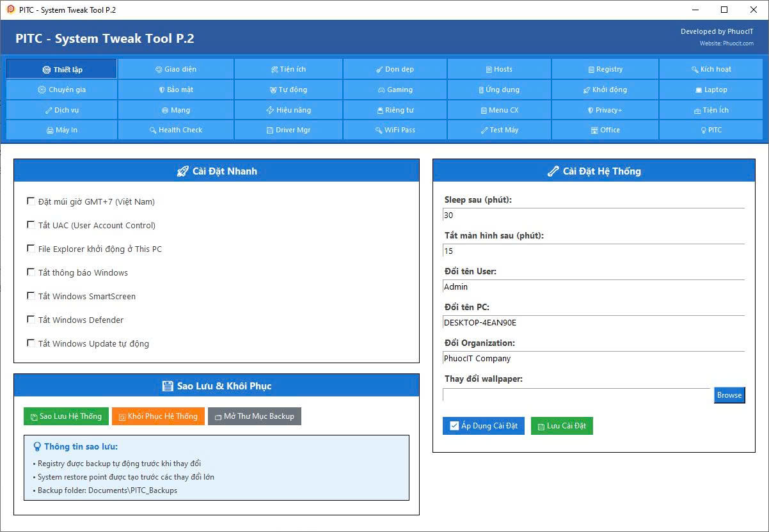Tick the Tắt Windows Defender checkbox
Viewport: 769px width, 532px height.
pyautogui.click(x=31, y=320)
